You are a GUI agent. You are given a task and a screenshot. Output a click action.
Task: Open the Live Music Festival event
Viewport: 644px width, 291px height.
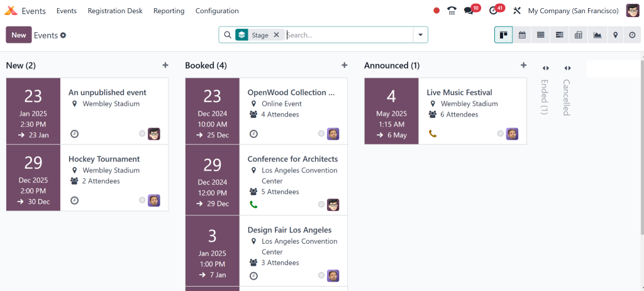click(x=445, y=111)
